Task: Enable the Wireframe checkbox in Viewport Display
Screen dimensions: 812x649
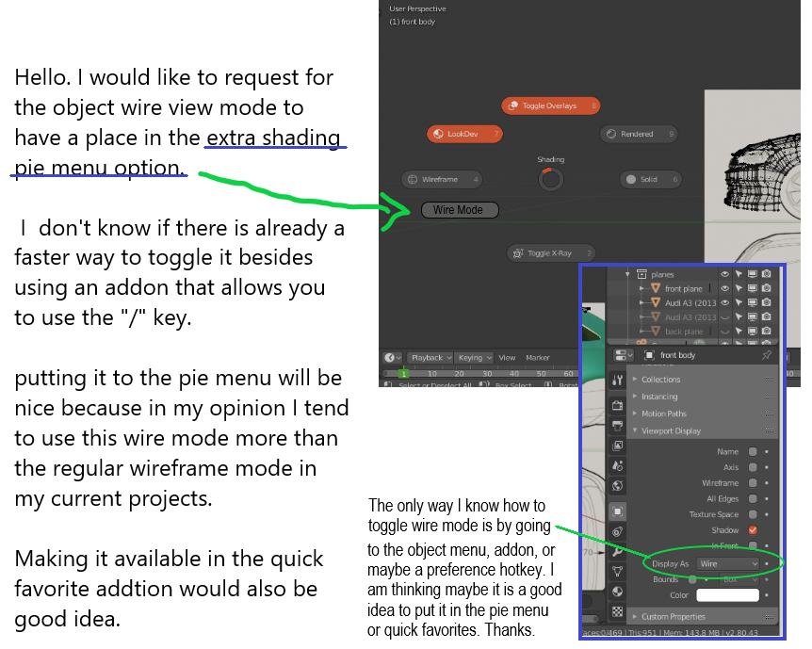Action: click(753, 482)
